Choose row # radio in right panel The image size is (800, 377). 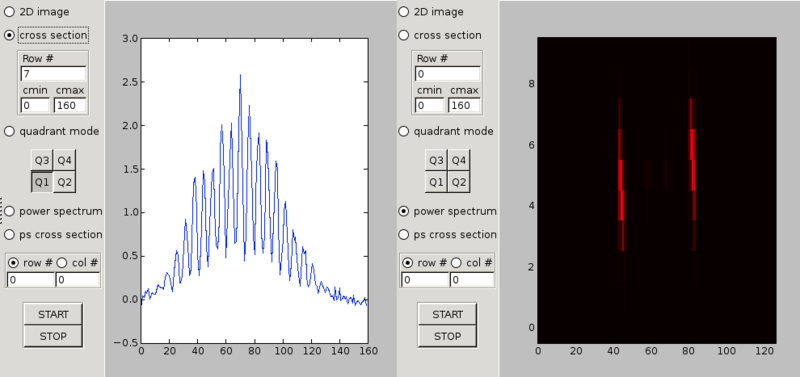coord(408,263)
